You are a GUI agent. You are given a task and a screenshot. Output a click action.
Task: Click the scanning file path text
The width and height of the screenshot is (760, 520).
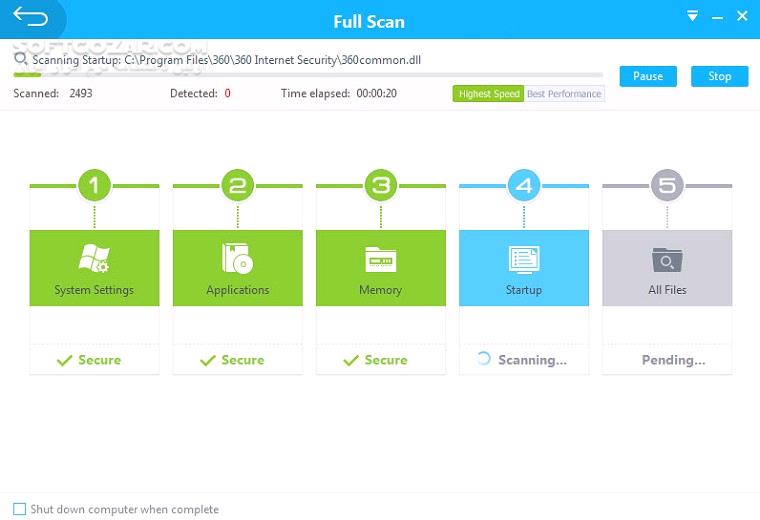click(x=226, y=60)
